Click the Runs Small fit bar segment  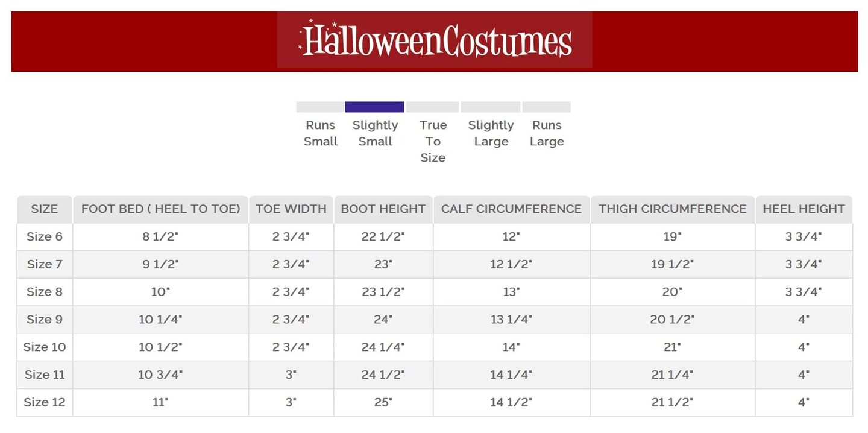coord(319,107)
